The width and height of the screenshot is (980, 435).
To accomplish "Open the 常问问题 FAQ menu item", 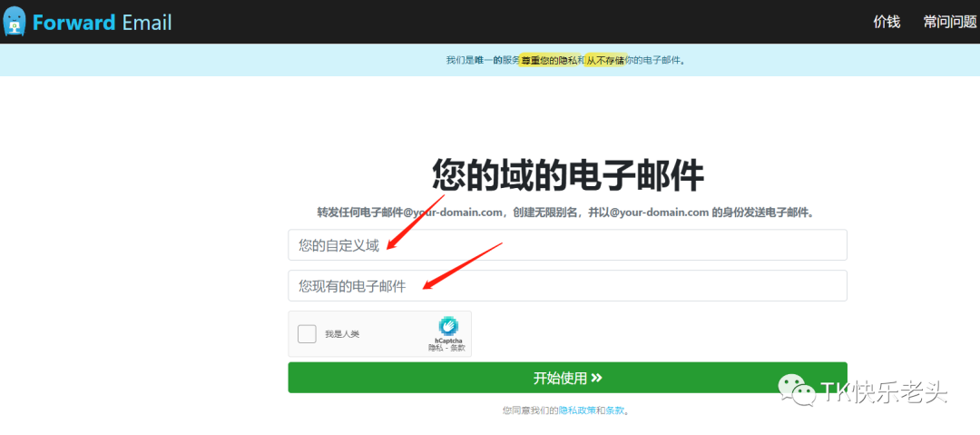I will click(950, 22).
